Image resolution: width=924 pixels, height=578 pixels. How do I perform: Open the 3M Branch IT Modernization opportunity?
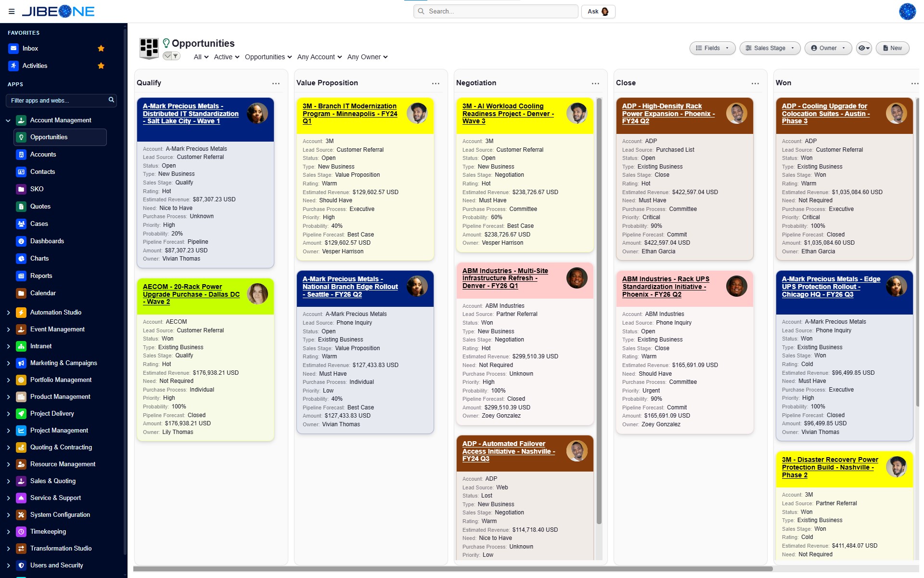[x=350, y=114]
